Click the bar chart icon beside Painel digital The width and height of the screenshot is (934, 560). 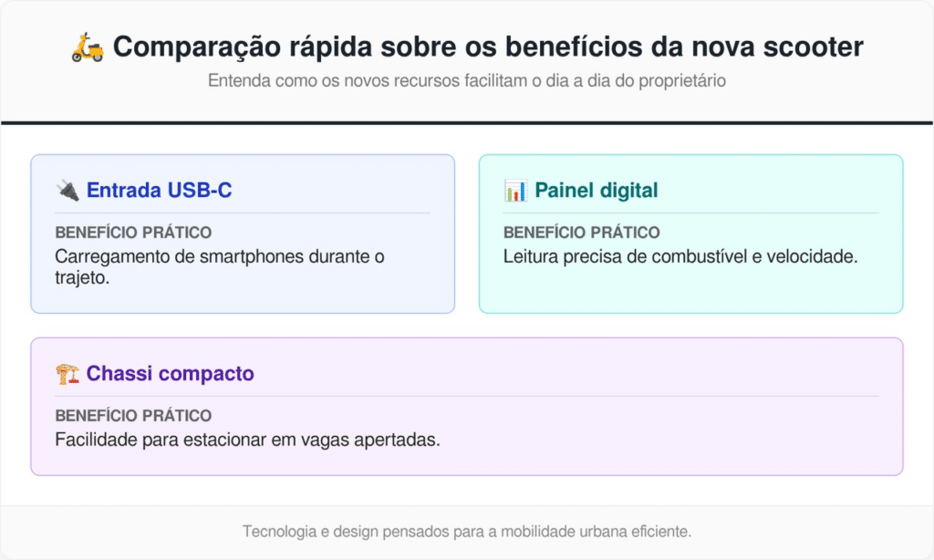pyautogui.click(x=515, y=191)
